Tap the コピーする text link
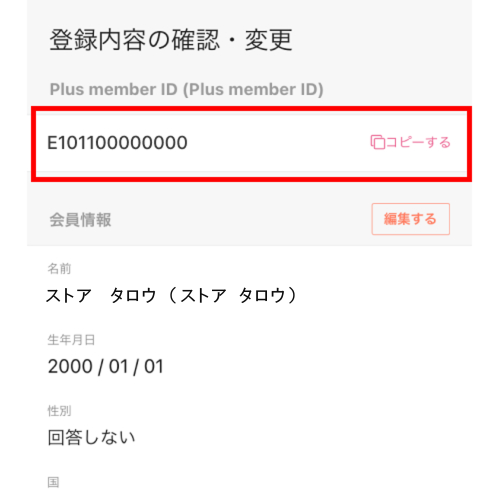500x500 pixels. (418, 142)
